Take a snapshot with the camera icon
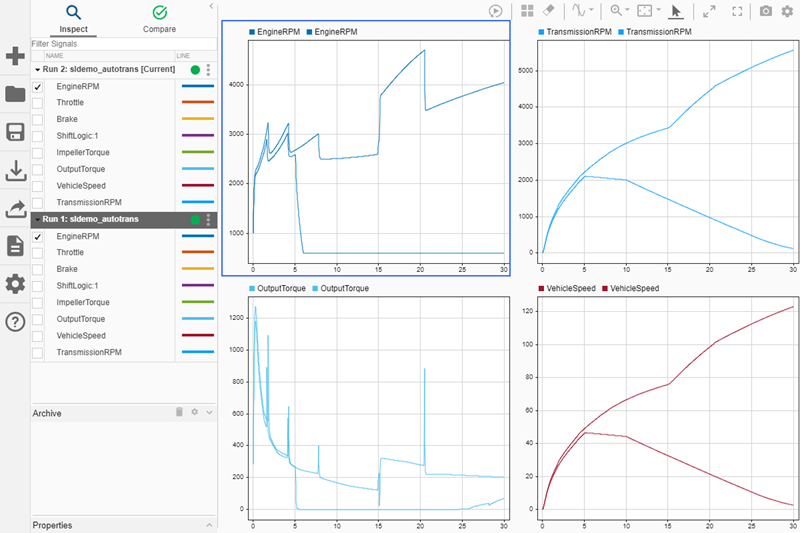The image size is (800, 533). [x=765, y=11]
